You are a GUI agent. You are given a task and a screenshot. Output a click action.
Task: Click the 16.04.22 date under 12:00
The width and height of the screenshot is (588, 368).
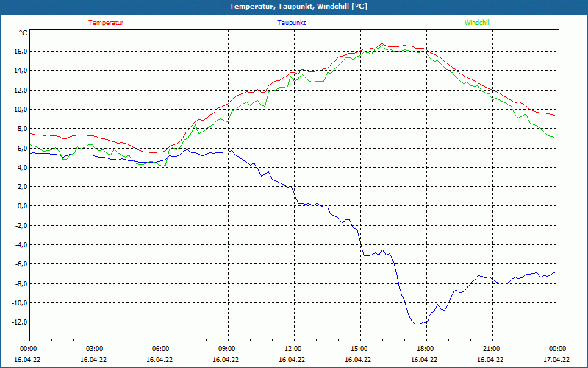click(x=291, y=359)
